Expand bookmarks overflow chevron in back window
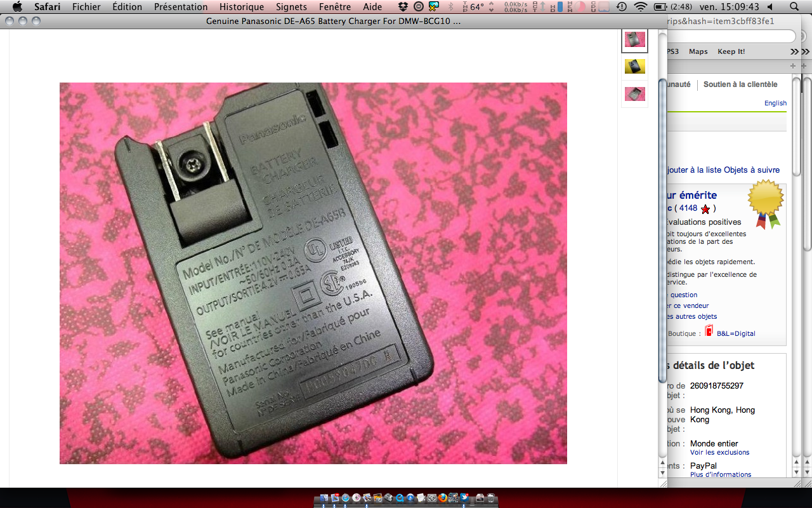 click(x=795, y=51)
